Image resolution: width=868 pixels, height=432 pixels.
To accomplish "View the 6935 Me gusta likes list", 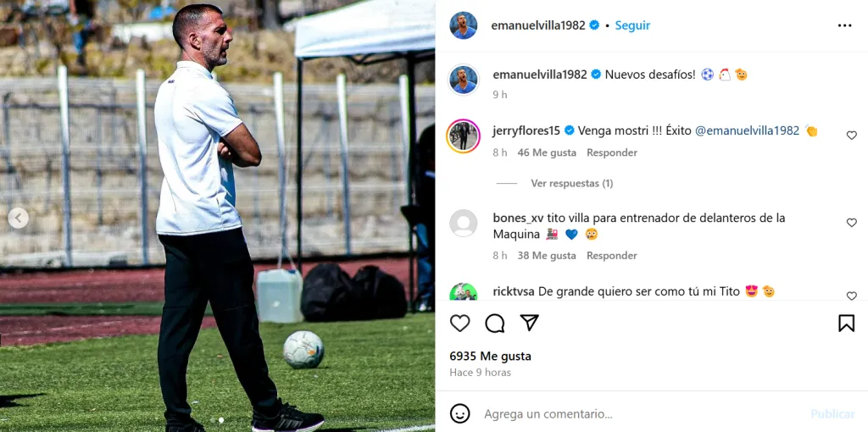I will click(490, 357).
